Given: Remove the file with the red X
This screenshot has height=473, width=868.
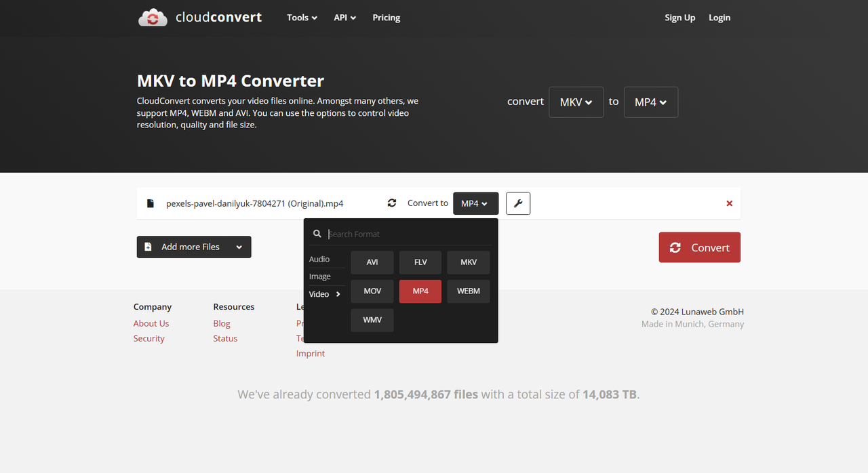Looking at the screenshot, I should 730,203.
